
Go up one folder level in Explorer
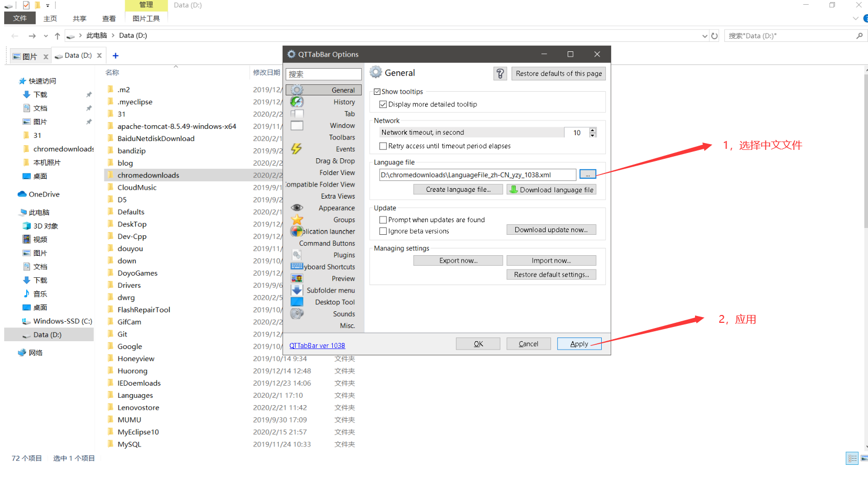(57, 36)
